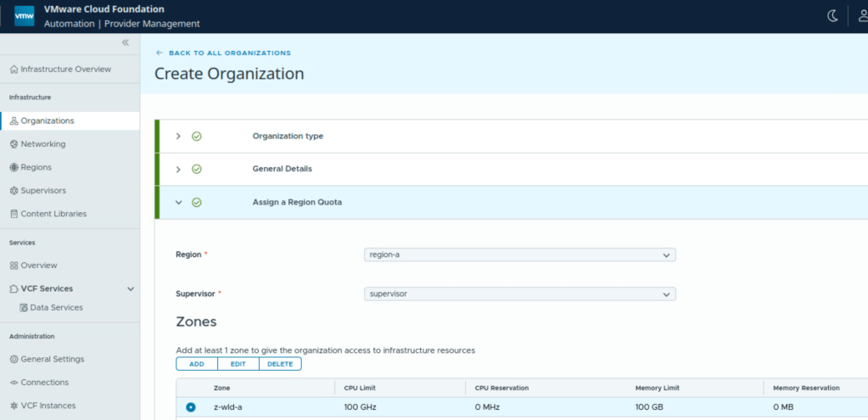Open the user account icon
This screenshot has width=868, height=420.
[x=861, y=16]
